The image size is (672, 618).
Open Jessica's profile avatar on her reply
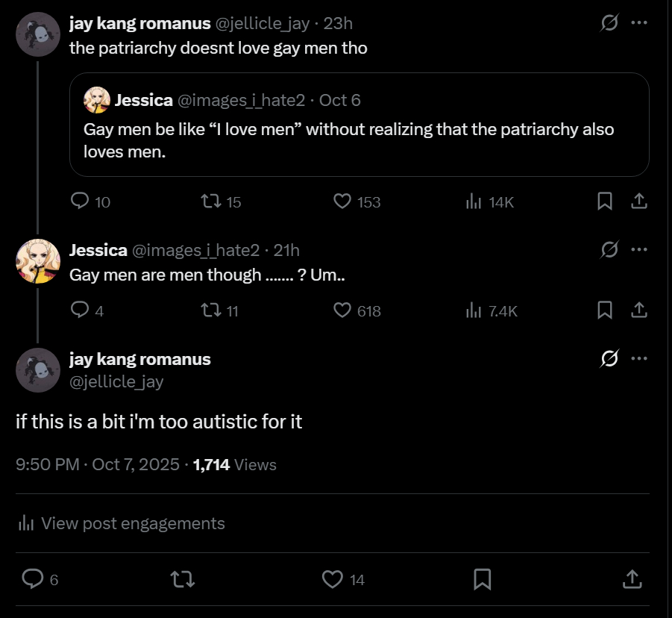pyautogui.click(x=37, y=261)
